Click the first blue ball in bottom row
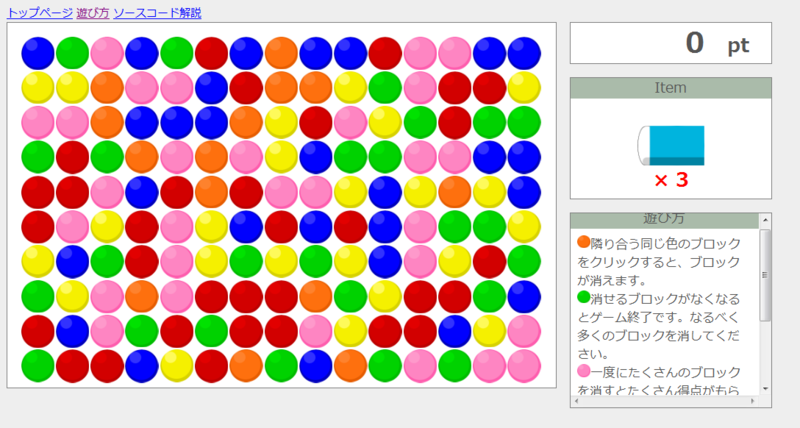Screen dimensions: 800x428 [142, 366]
